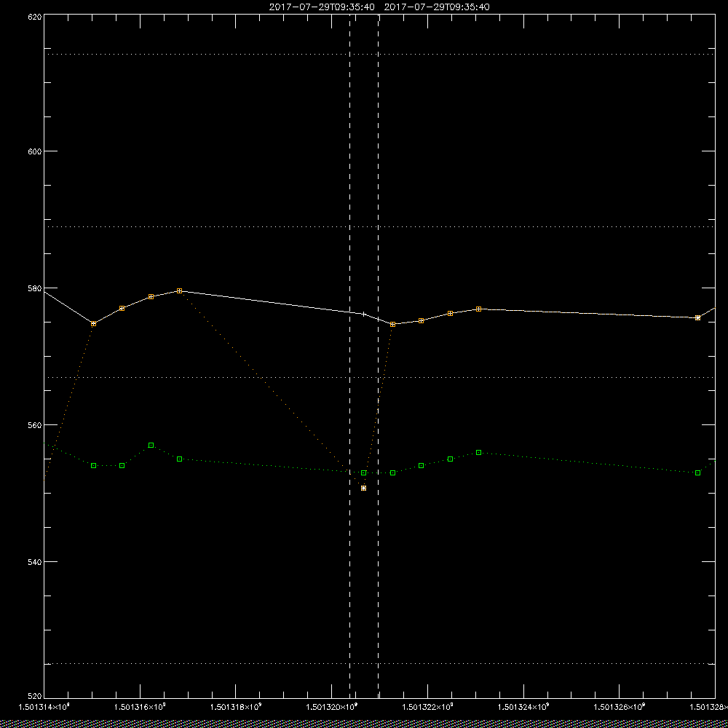
Task: Click x-axis label 1.501322×10^9
Action: (x=427, y=707)
